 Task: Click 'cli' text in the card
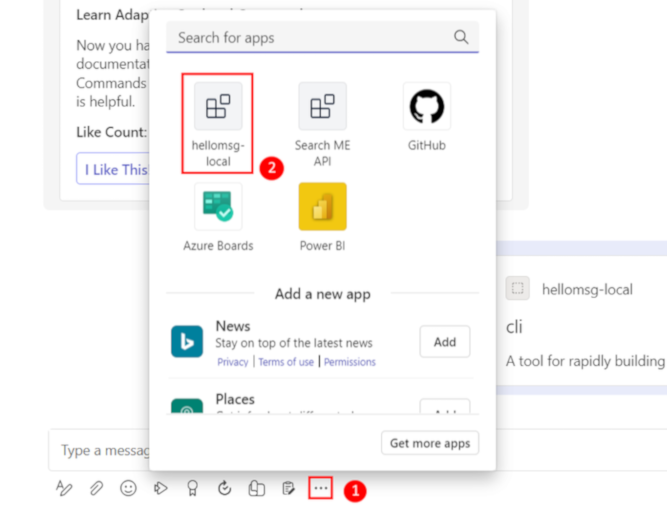coord(514,327)
